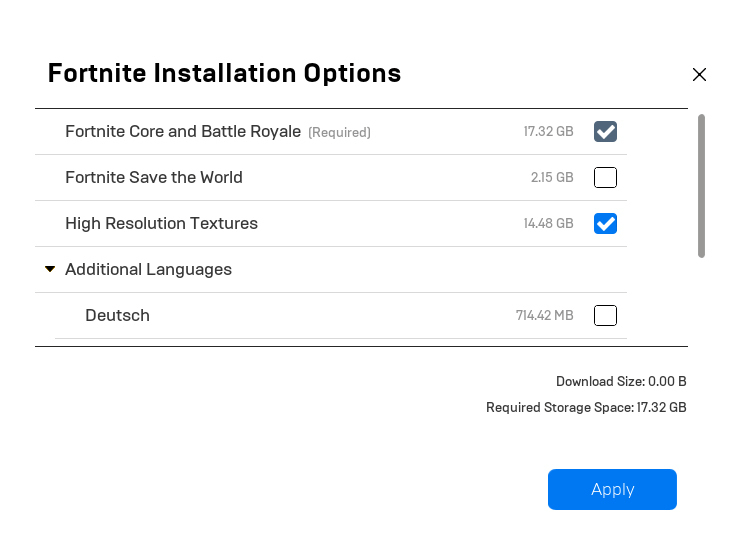This screenshot has width=754, height=535.
Task: Click the Additional Languages section label
Action: pyautogui.click(x=148, y=270)
